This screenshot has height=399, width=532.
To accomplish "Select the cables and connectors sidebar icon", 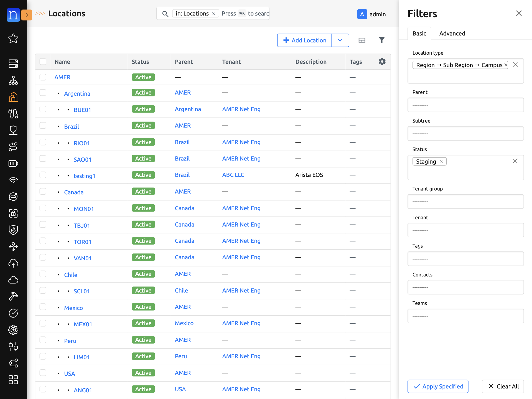I will click(x=13, y=114).
